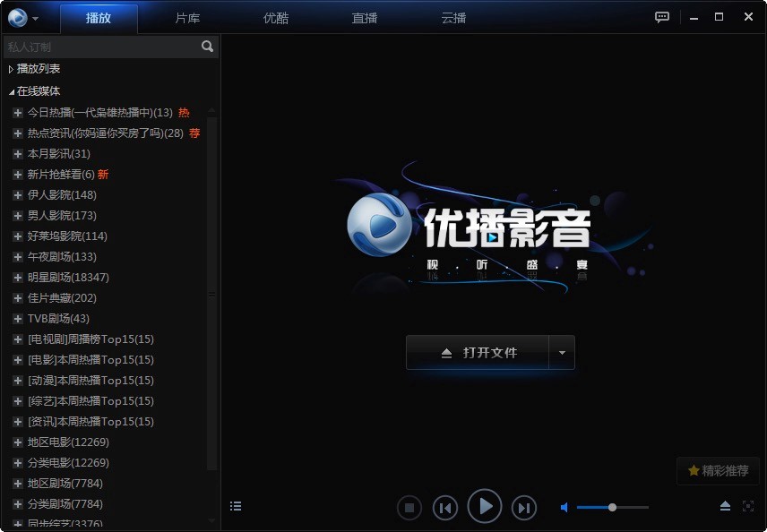Expand 新片抢鲜看(6) plus icon
Screen dimensions: 767x532
click(18, 175)
